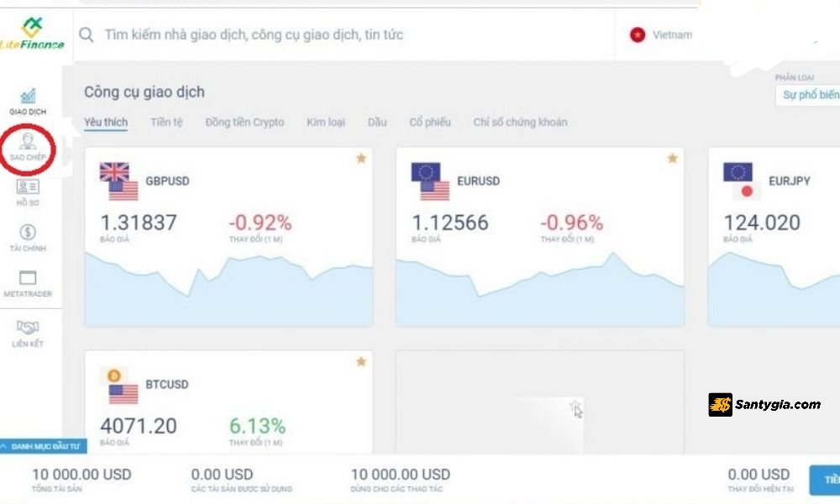Open the Giao Dịch trading icon
Screen dimensions: 840x504
(x=28, y=97)
